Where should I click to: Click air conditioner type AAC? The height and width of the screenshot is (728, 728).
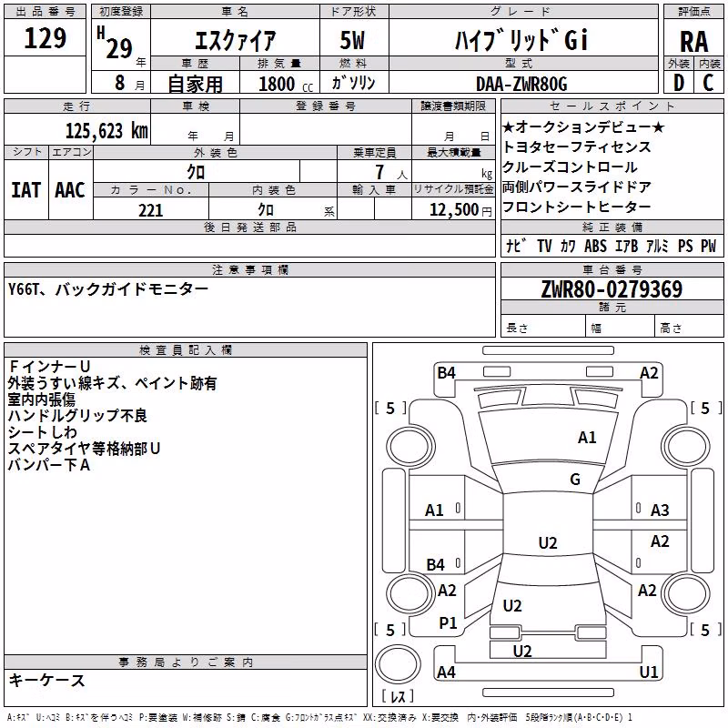point(70,190)
